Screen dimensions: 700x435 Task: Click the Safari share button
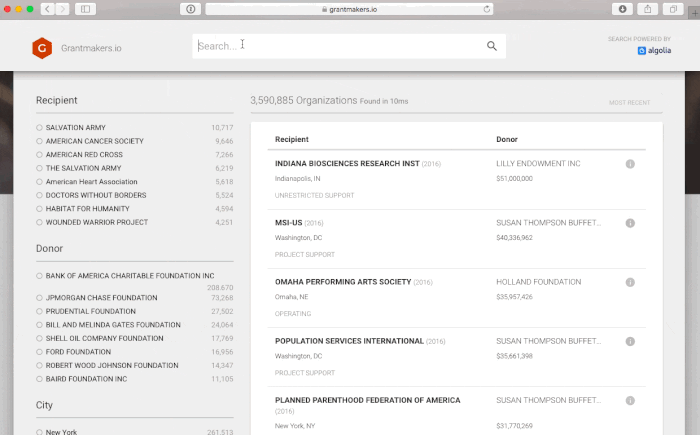coord(648,9)
